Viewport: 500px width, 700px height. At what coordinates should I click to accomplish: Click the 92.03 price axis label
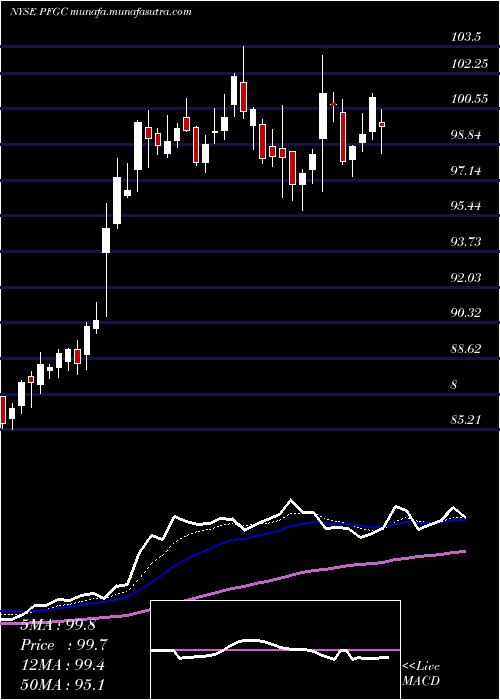[x=466, y=278]
